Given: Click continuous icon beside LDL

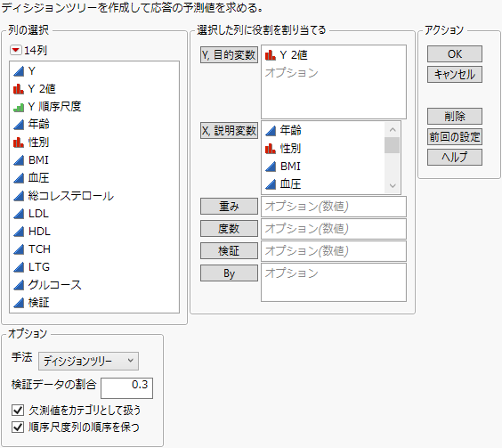Looking at the screenshot, I should pos(19,214).
